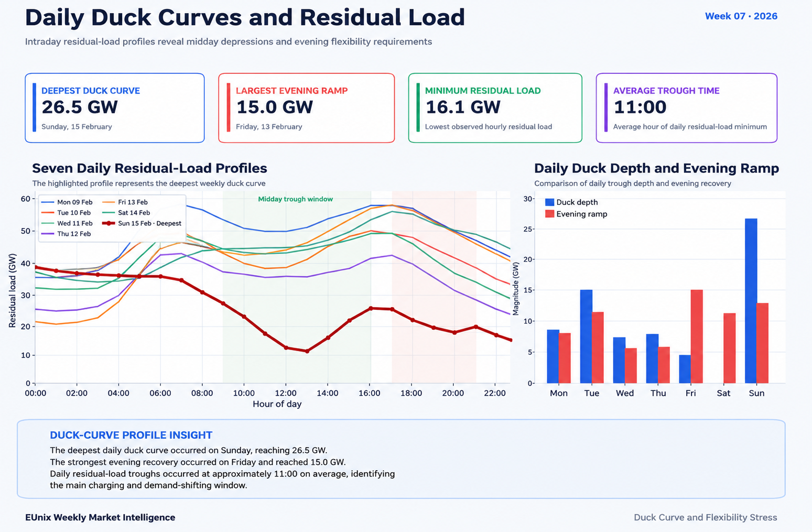Viewport: 812px width, 532px height.
Task: Select the blue duck depth bar for Fri
Action: pos(685,369)
